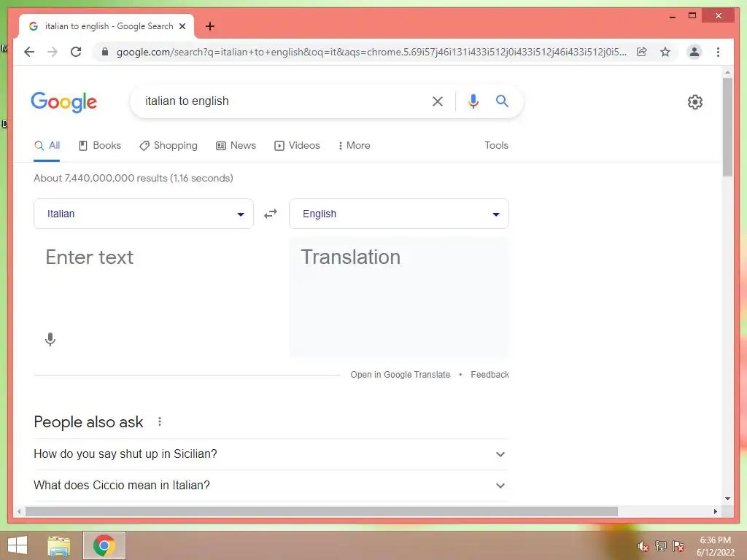The width and height of the screenshot is (747, 560).
Task: Click the browser forward arrow
Action: click(x=53, y=52)
